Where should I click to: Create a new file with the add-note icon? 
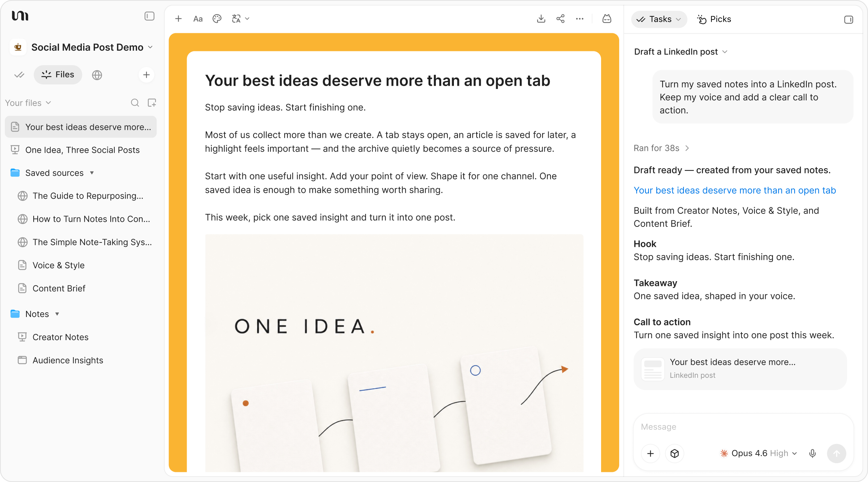point(152,103)
